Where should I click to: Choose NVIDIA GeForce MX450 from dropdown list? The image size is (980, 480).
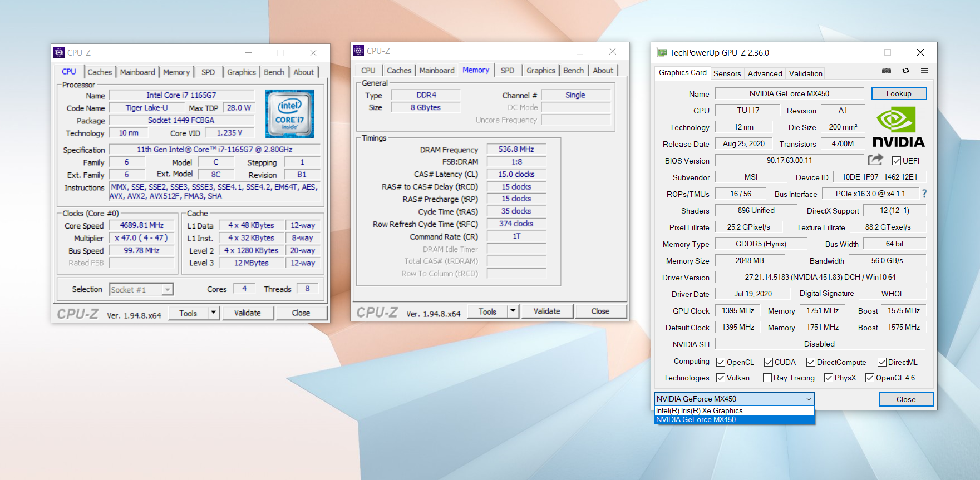pos(734,419)
